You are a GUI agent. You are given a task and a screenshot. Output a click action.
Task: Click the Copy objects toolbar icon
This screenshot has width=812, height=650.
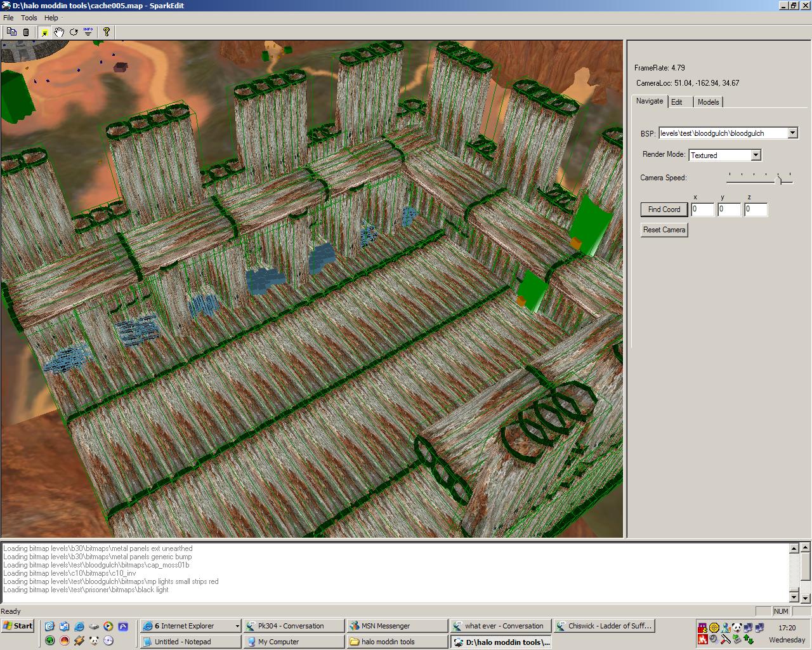click(11, 32)
